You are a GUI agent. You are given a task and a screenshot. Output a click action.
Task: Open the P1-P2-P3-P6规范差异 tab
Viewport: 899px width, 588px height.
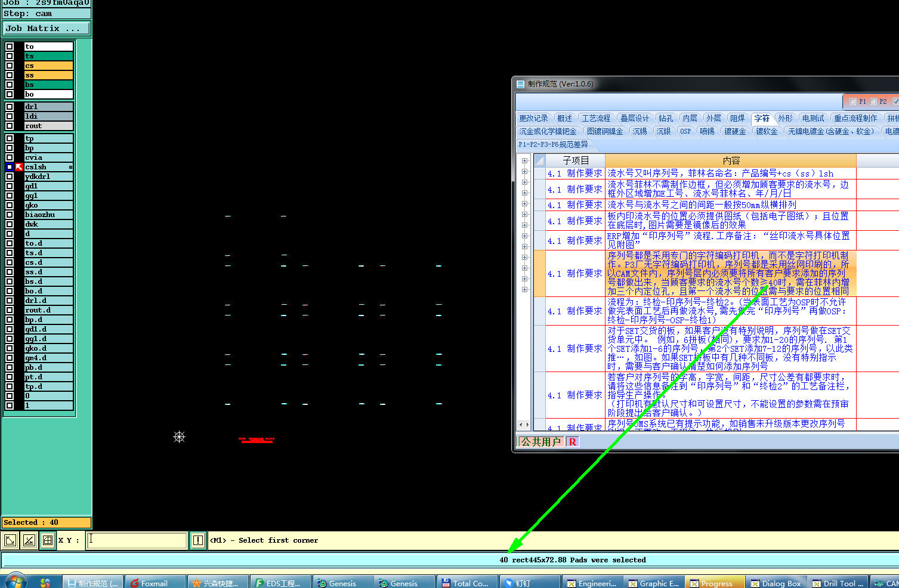pyautogui.click(x=553, y=144)
